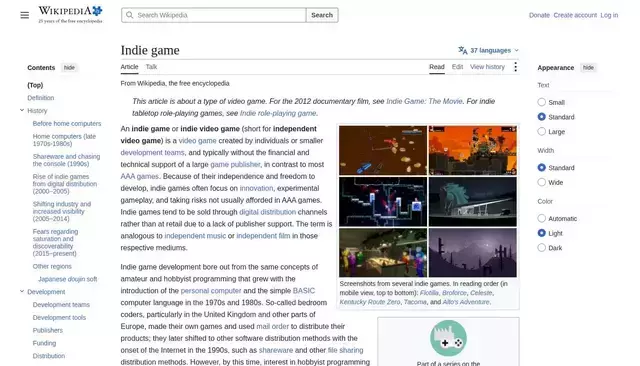Open the Indie Game: The Movie link
This screenshot has width=640, height=366.
[424, 101]
